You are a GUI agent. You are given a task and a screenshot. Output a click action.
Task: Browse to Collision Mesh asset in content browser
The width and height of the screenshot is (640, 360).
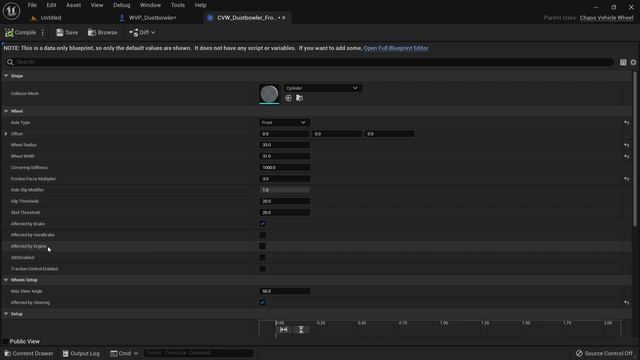(x=300, y=98)
